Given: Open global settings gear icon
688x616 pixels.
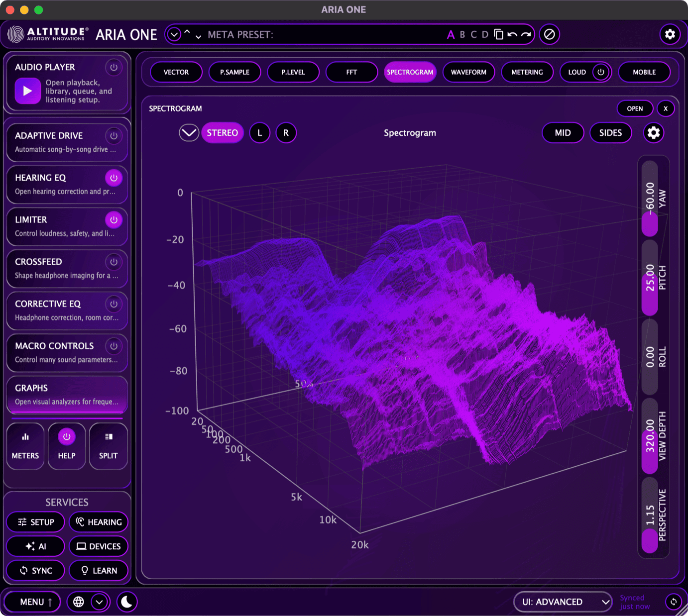Looking at the screenshot, I should 670,34.
